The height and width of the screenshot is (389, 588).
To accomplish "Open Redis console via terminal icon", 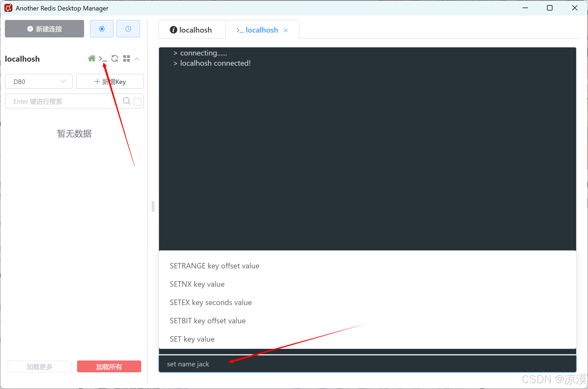I will [x=103, y=58].
